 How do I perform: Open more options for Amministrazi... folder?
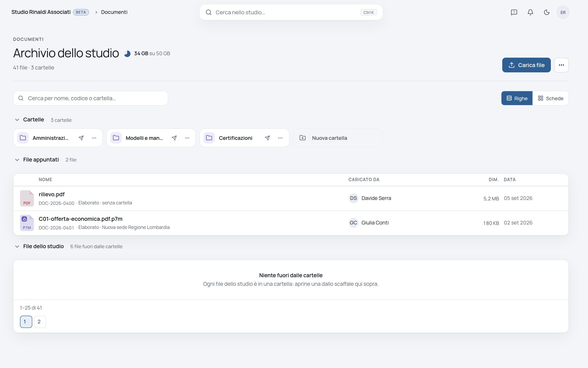[x=94, y=138]
